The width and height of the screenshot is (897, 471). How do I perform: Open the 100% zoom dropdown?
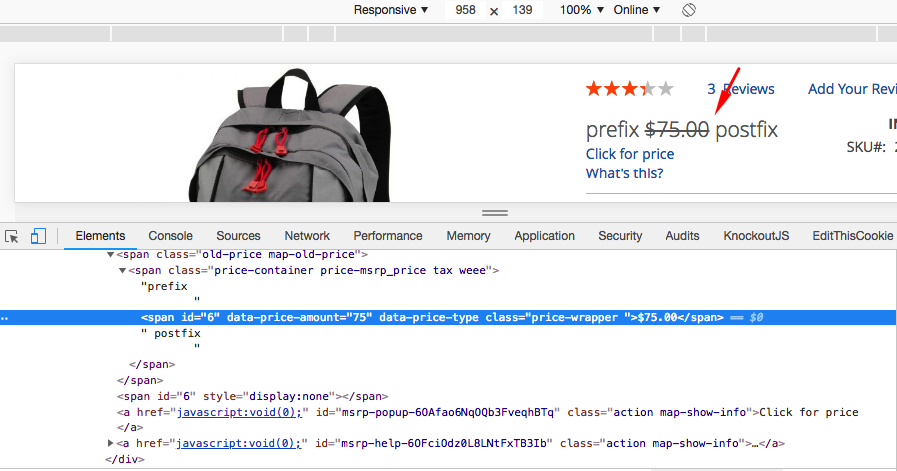[x=582, y=10]
